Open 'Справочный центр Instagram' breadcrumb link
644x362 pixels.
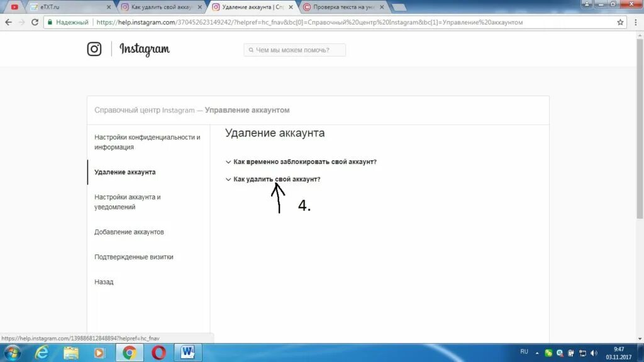coord(144,110)
